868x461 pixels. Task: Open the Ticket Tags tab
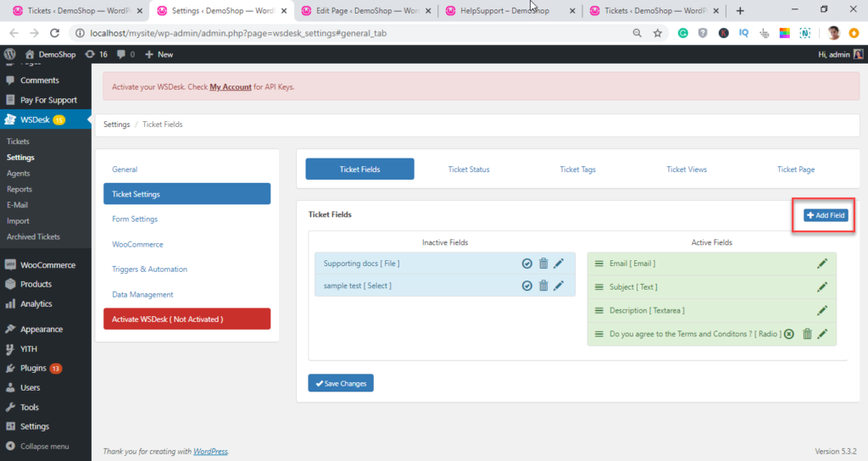point(577,169)
